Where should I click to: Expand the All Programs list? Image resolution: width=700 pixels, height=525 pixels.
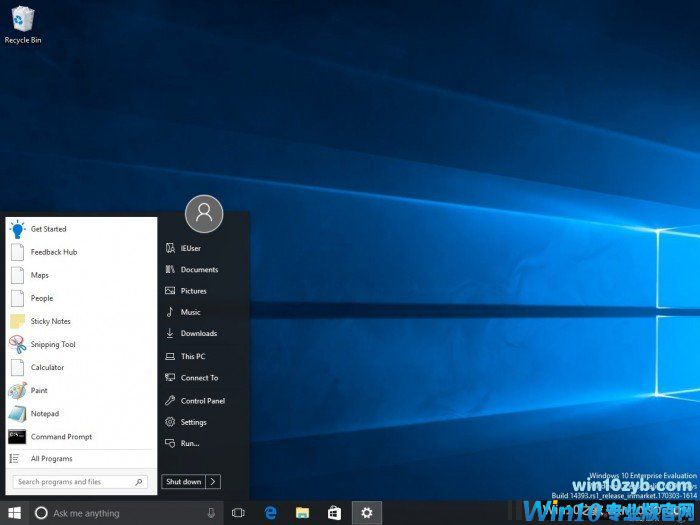tap(50, 458)
